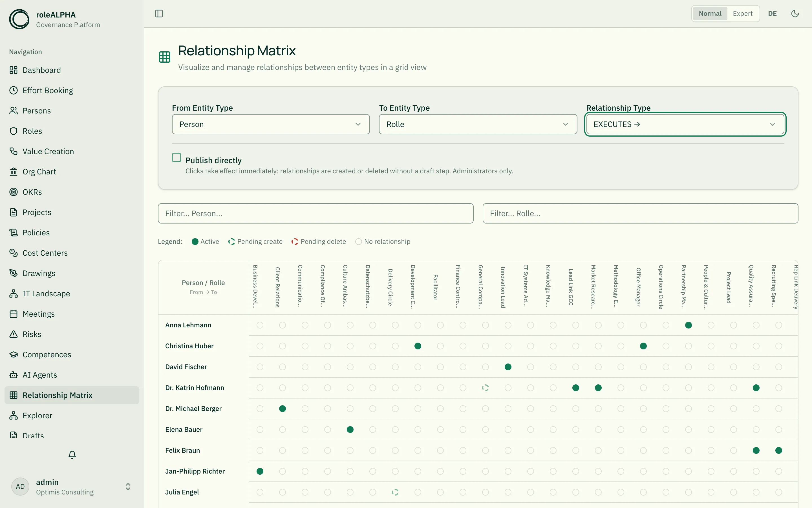Click the roleALPHA logo
812x508 pixels.
19,19
